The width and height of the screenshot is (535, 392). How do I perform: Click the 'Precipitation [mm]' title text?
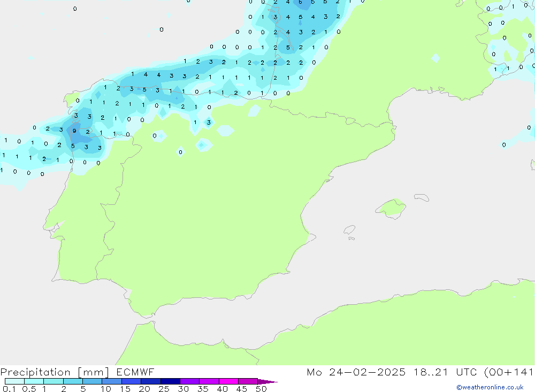[55, 372]
